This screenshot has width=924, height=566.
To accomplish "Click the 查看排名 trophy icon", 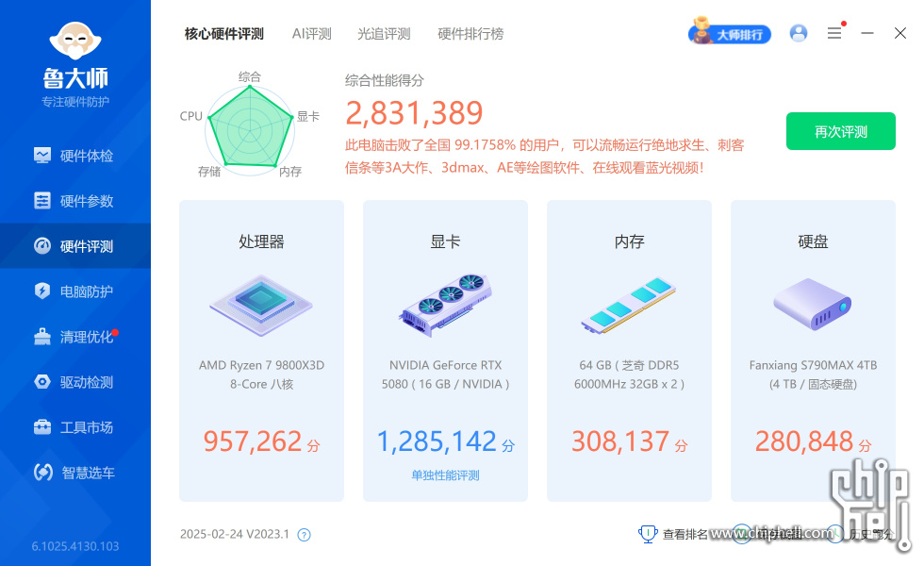I will click(x=648, y=534).
